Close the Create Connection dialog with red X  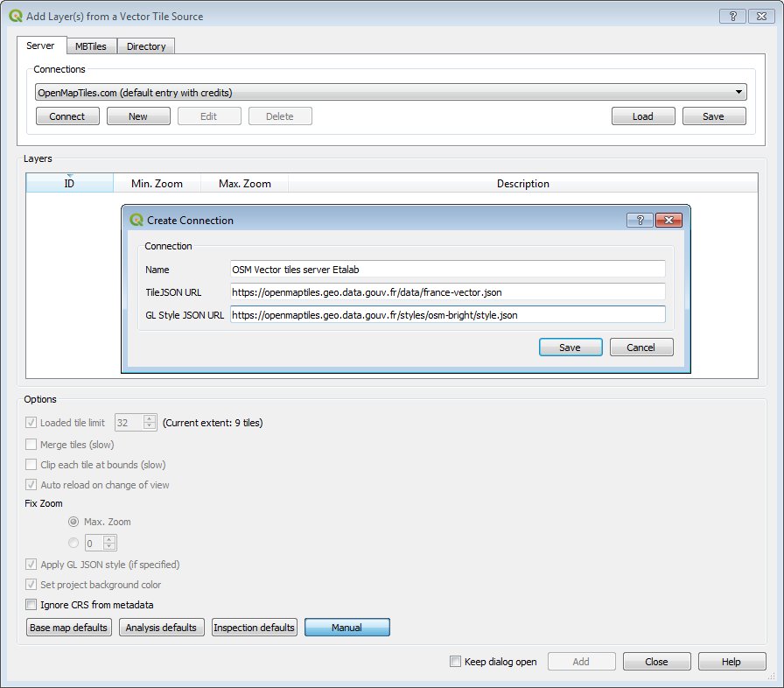click(x=668, y=220)
